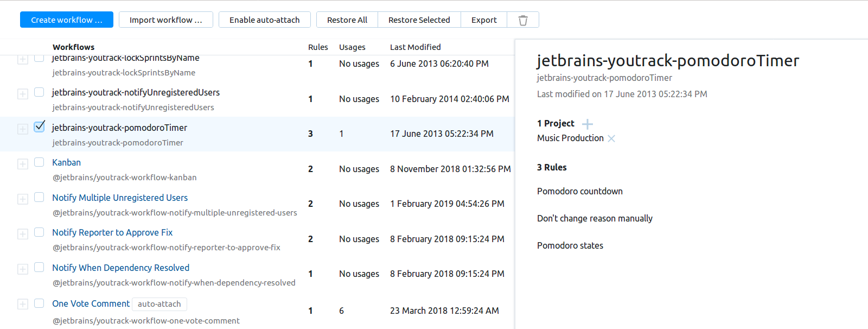The image size is (868, 329).
Task: Tick the Kanban workflow checkbox
Action: tap(39, 162)
